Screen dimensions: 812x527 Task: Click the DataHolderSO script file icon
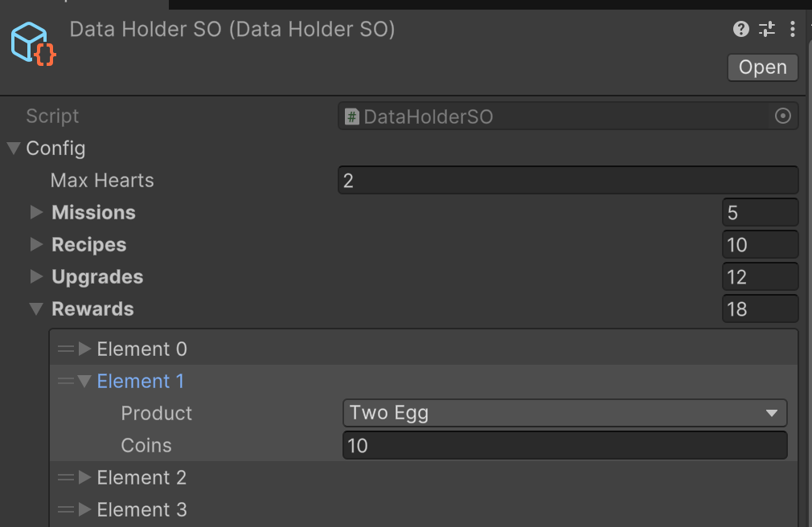[352, 116]
